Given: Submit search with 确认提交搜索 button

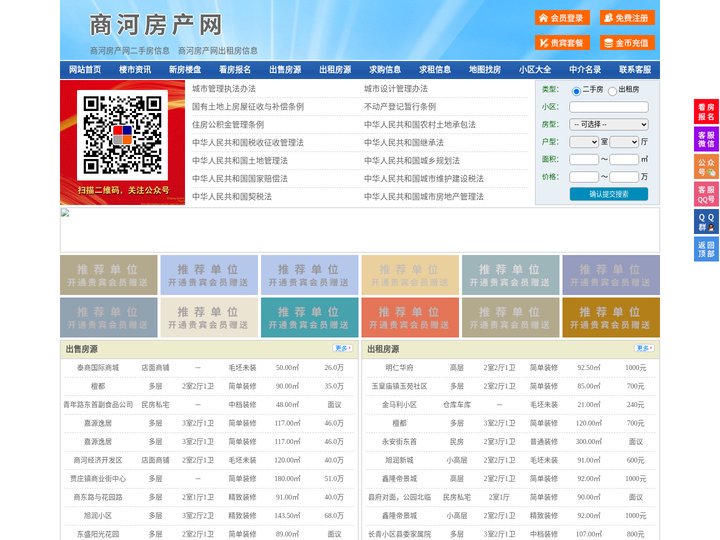Looking at the screenshot, I should (609, 194).
